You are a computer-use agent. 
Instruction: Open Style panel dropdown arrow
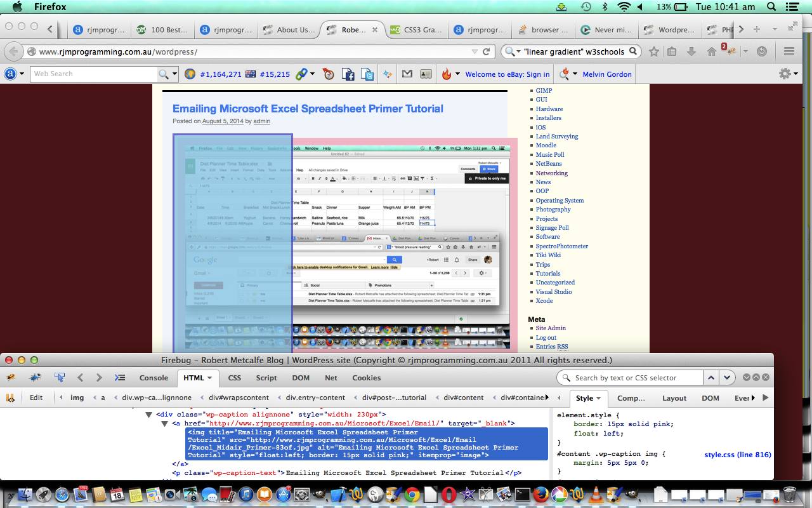tap(598, 399)
